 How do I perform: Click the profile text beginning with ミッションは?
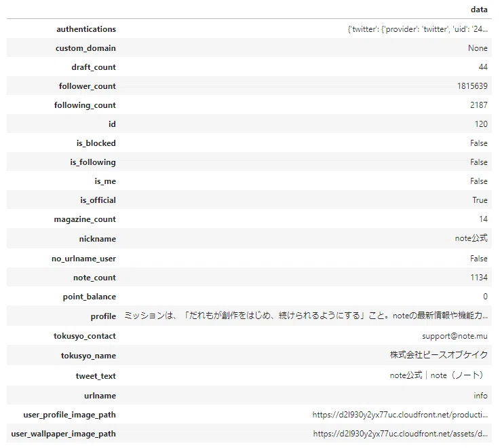(x=306, y=316)
